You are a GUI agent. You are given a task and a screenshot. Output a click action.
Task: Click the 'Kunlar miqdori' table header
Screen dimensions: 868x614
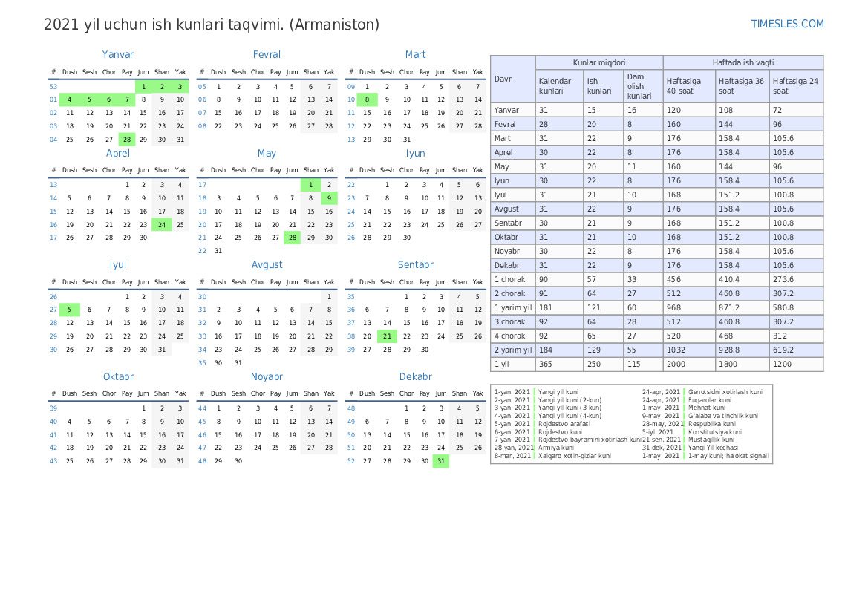(599, 62)
